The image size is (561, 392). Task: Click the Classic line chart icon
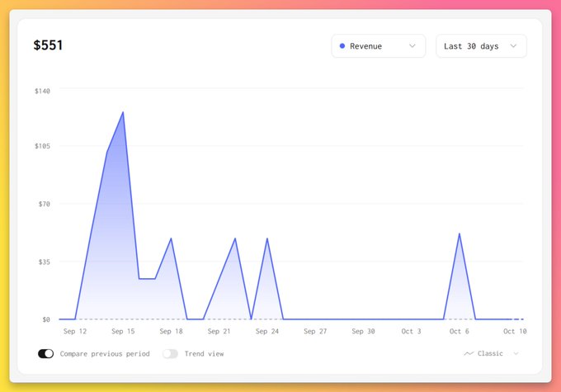pyautogui.click(x=469, y=353)
